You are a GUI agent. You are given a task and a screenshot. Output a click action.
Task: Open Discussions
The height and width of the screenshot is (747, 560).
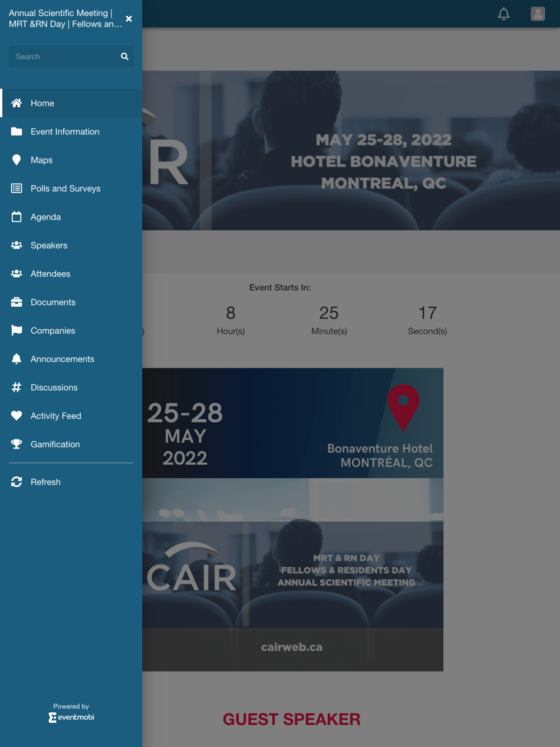click(71, 387)
